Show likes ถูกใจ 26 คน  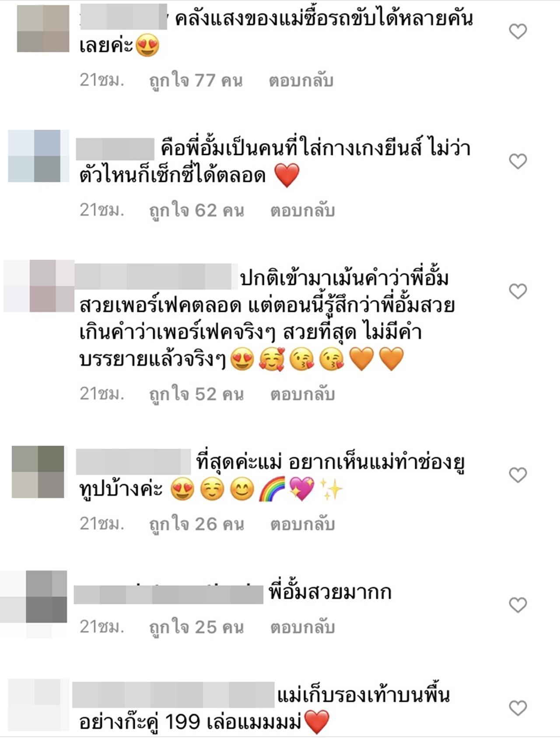tap(196, 524)
